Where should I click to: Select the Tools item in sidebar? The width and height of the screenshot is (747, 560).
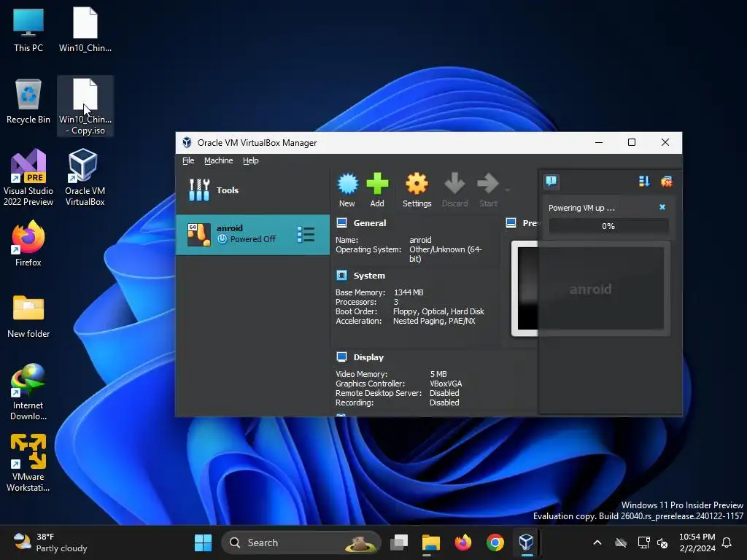(252, 190)
